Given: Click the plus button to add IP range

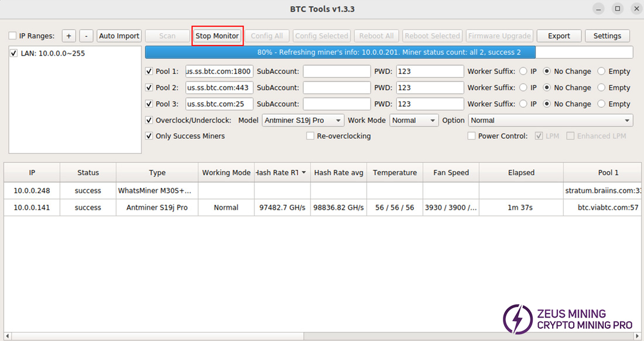Looking at the screenshot, I should (x=68, y=36).
